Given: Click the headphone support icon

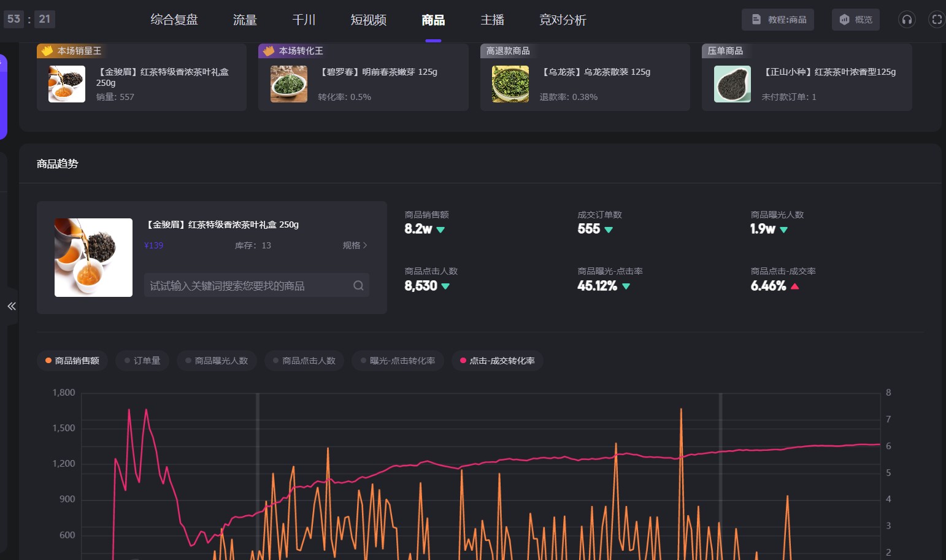Looking at the screenshot, I should [907, 20].
